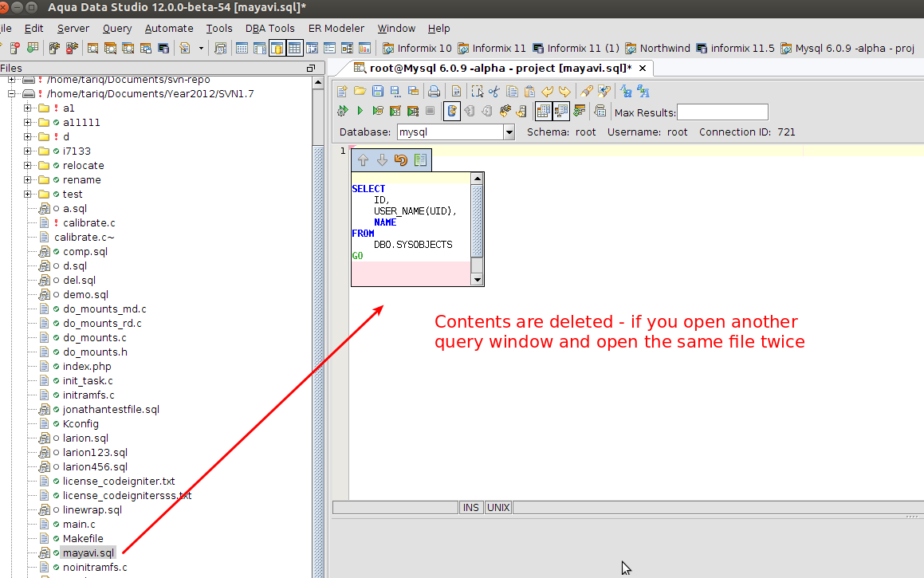Click the Open file folder icon
Image resolution: width=924 pixels, height=578 pixels.
[x=360, y=92]
